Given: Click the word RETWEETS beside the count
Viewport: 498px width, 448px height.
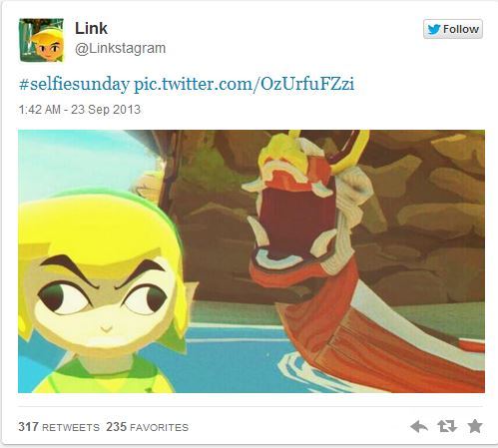Looking at the screenshot, I should [71, 427].
